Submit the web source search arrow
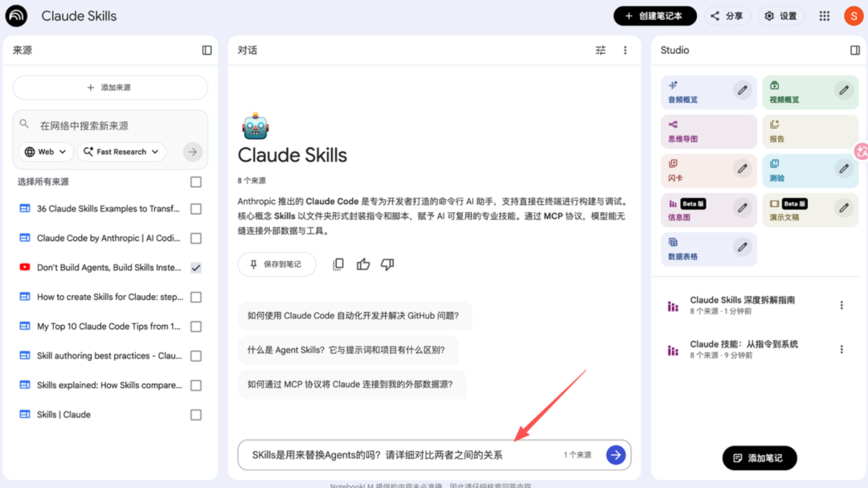This screenshot has height=488, width=868. point(193,152)
